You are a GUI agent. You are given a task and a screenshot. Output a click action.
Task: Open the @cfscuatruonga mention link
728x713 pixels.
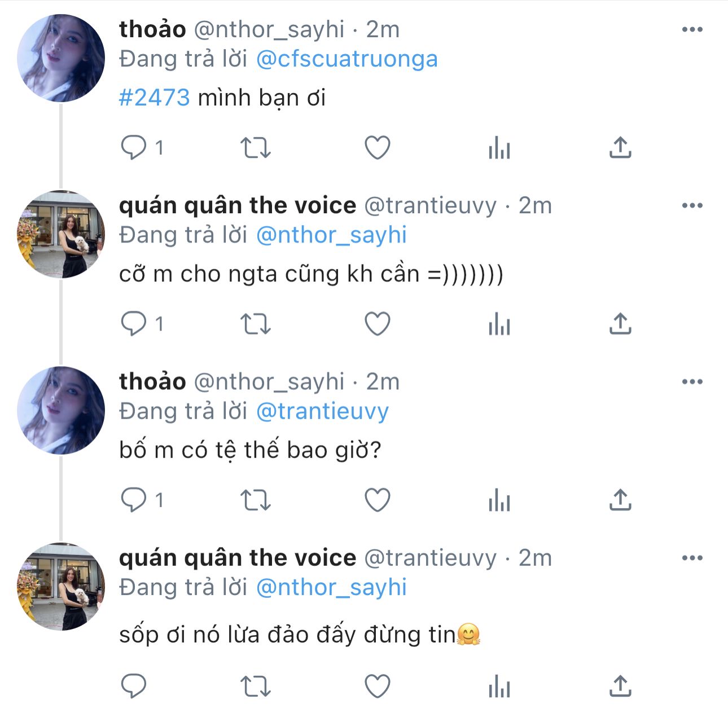tap(347, 59)
